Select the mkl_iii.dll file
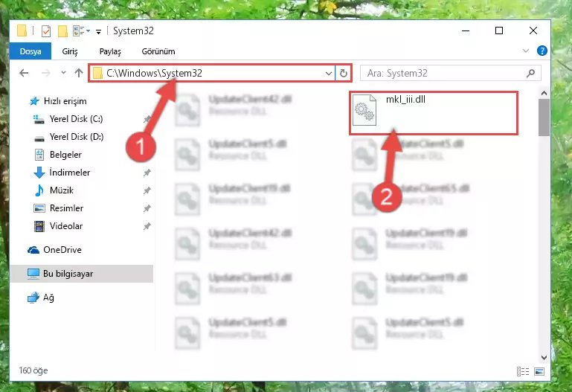The height and width of the screenshot is (392, 572). coord(434,113)
